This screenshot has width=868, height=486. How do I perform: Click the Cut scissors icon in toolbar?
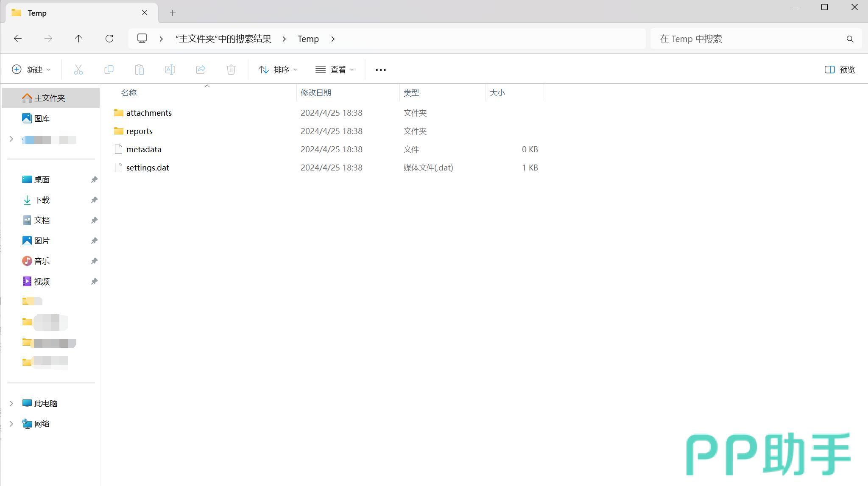[x=78, y=70]
